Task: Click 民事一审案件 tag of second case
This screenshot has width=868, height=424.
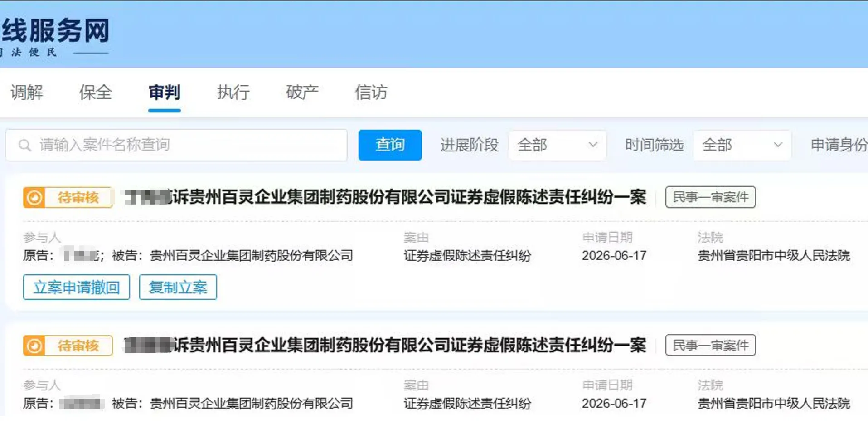Action: [x=710, y=346]
